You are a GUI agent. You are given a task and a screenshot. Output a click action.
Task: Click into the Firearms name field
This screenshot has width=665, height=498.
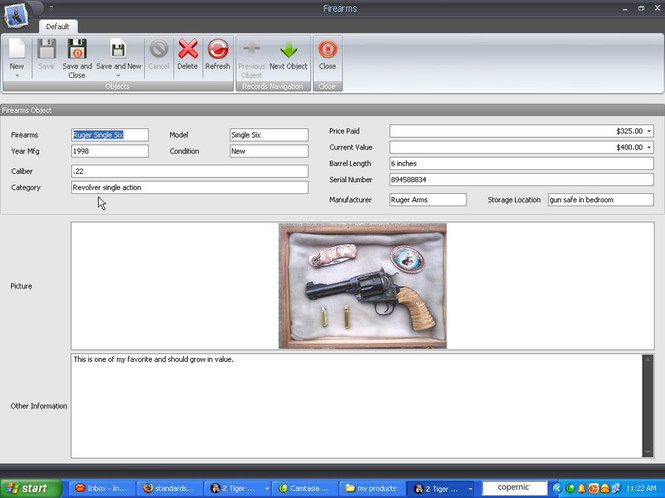[110, 135]
